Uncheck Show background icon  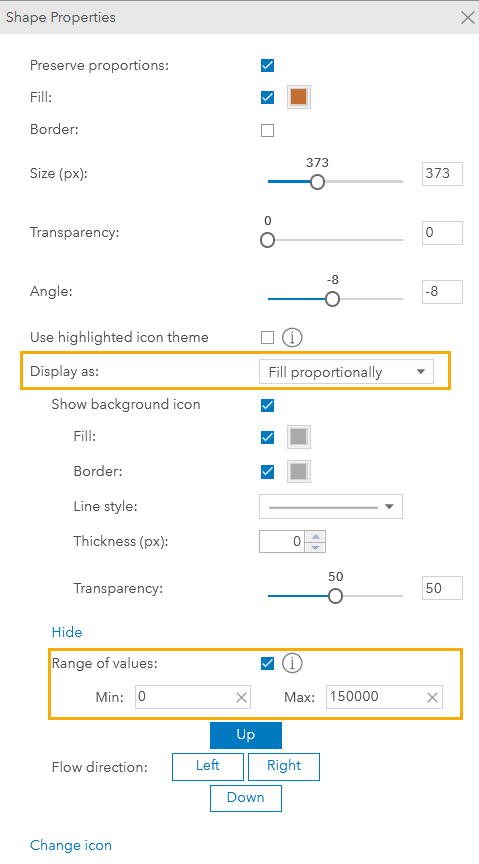[x=267, y=406]
